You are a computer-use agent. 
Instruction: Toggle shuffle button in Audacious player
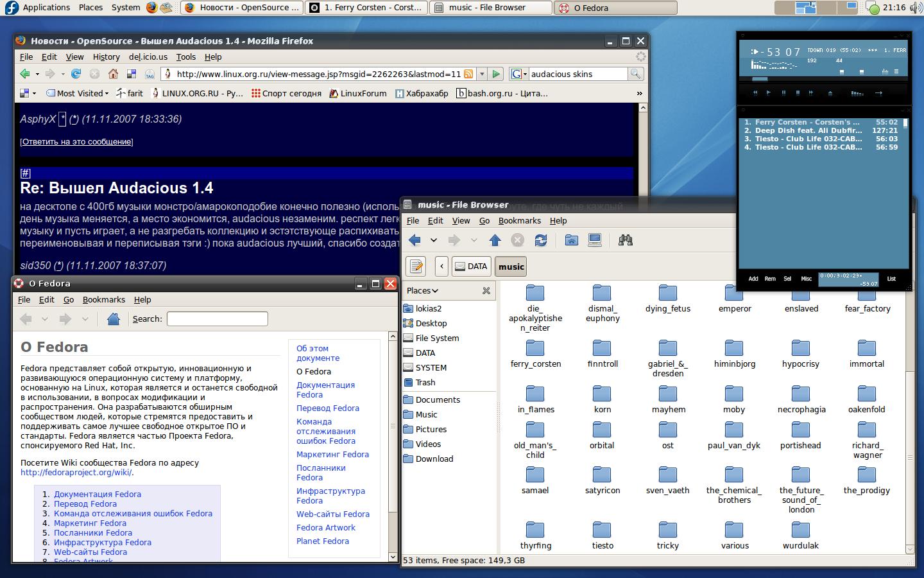pyautogui.click(x=857, y=93)
